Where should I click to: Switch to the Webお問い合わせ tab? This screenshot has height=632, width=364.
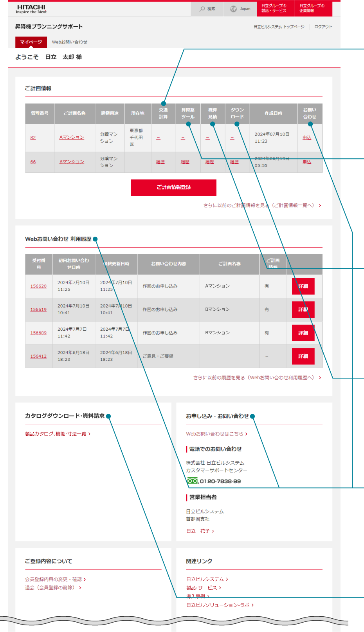click(70, 42)
